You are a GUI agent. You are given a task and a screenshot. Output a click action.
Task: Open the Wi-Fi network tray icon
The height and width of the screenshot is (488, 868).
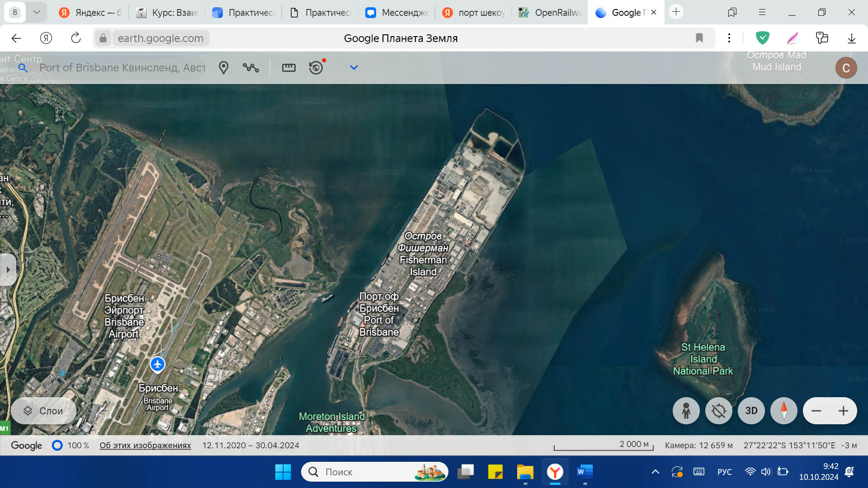tap(750, 472)
